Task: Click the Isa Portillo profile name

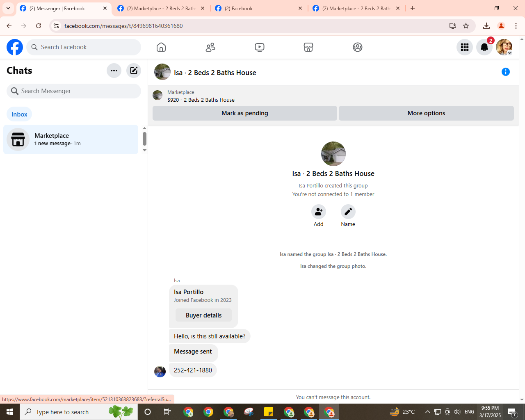Action: click(x=189, y=292)
